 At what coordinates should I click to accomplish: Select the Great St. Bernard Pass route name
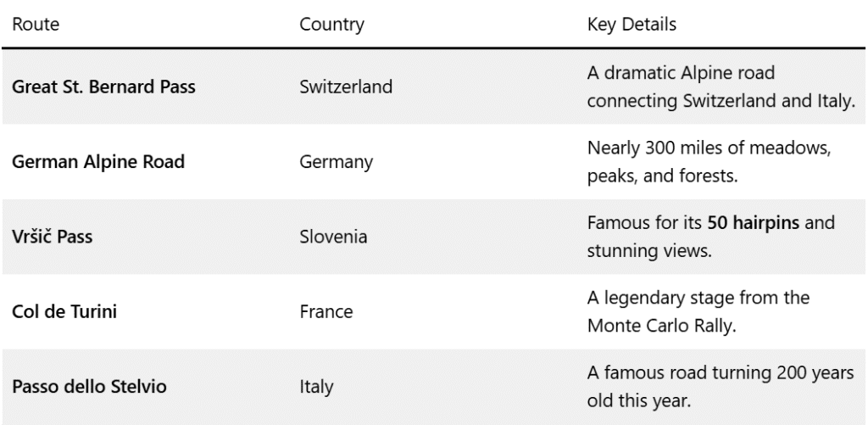pyautogui.click(x=103, y=87)
